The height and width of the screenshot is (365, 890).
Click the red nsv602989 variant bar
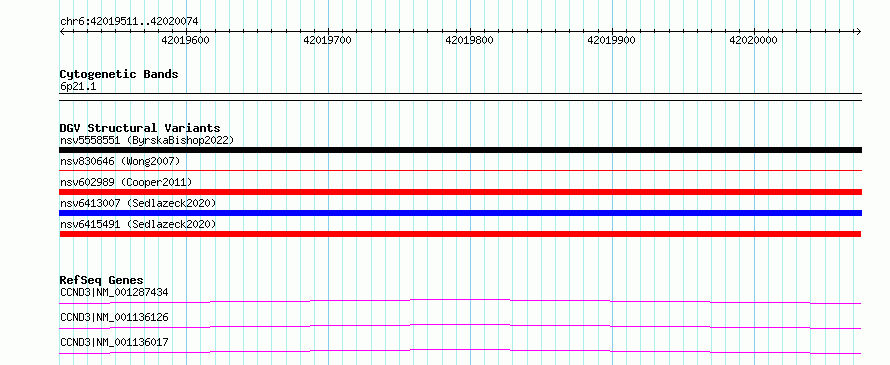click(460, 192)
